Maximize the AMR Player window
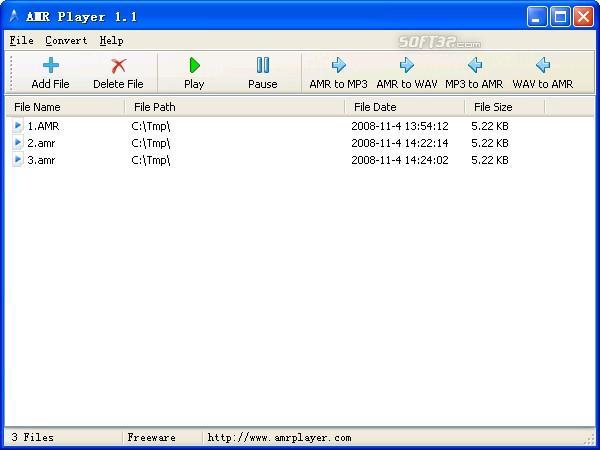The width and height of the screenshot is (600, 450). click(x=560, y=17)
